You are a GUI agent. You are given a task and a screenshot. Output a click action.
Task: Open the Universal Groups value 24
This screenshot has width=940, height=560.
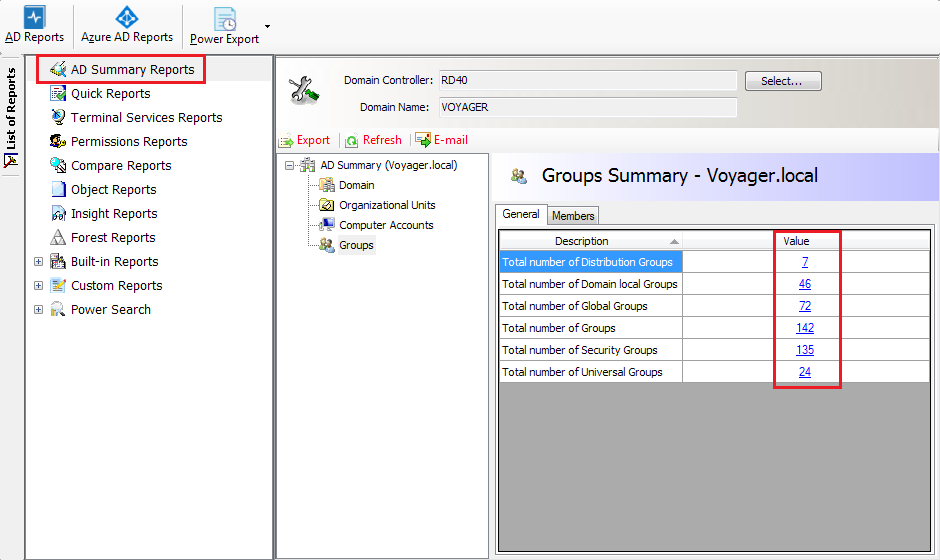coord(805,372)
